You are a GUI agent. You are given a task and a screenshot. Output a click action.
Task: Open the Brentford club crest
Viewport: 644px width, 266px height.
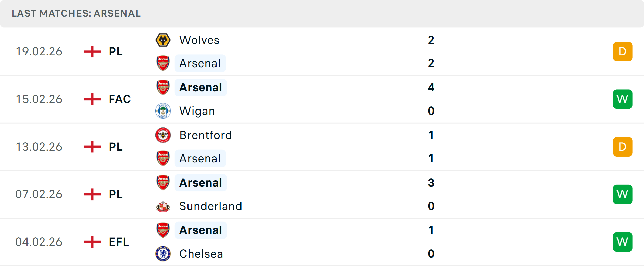pyautogui.click(x=163, y=135)
